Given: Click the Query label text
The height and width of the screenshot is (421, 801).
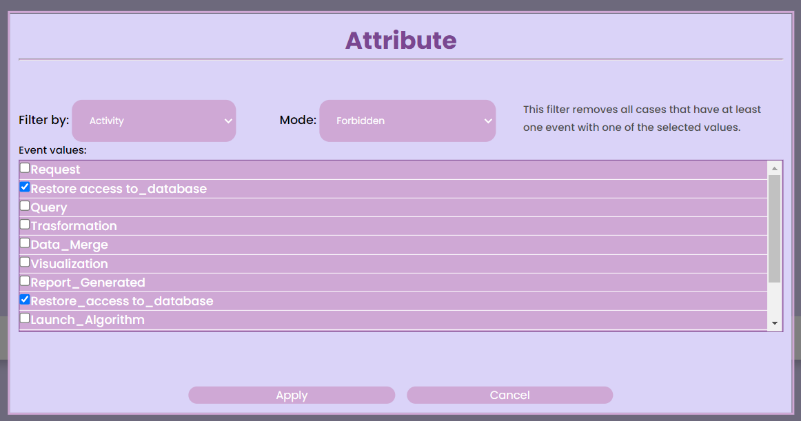Looking at the screenshot, I should point(49,207).
